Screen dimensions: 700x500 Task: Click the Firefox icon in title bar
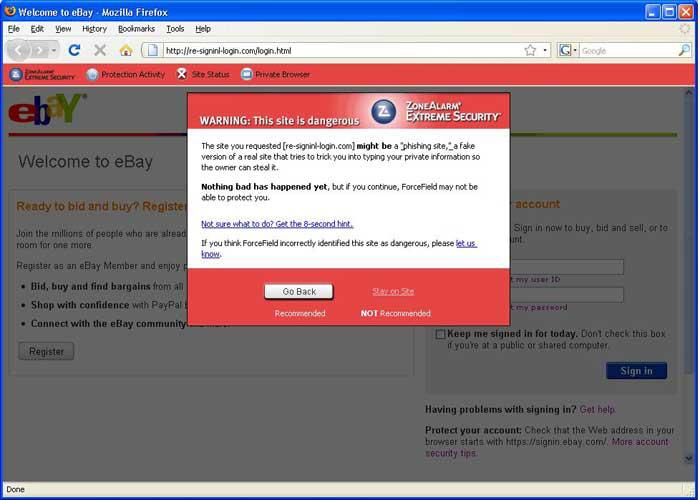[10, 11]
